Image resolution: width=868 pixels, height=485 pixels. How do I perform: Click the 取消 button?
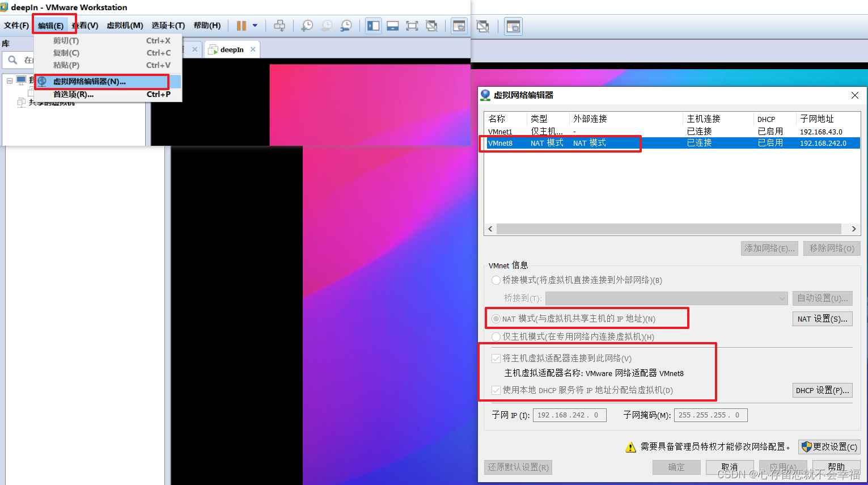pyautogui.click(x=730, y=467)
